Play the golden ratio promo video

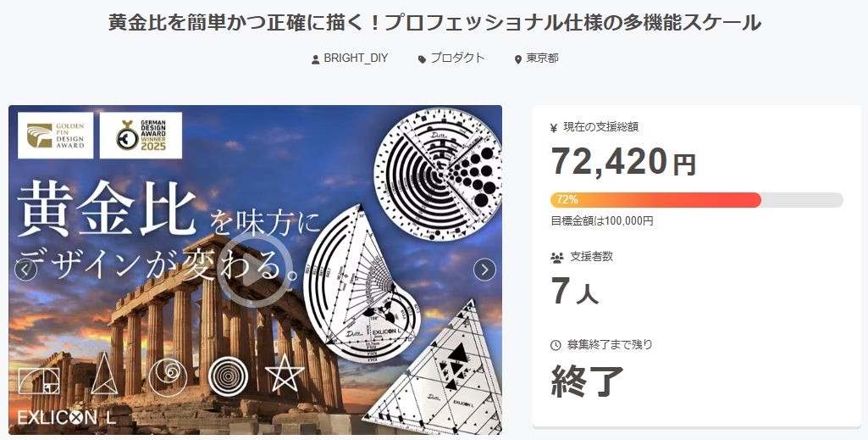[255, 270]
